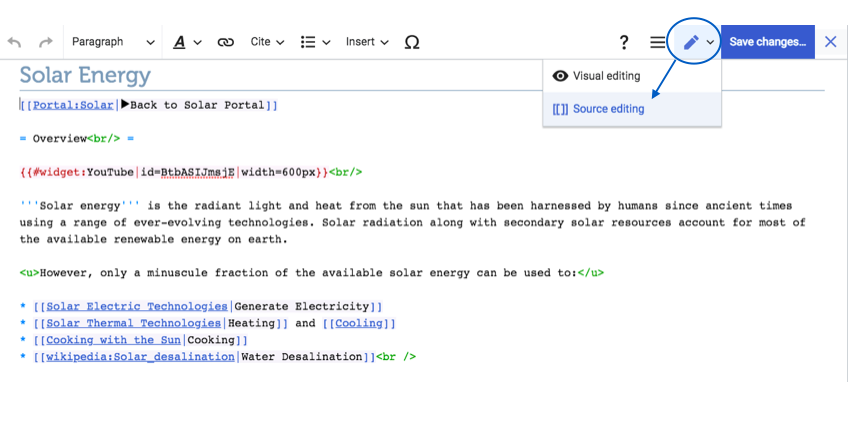The width and height of the screenshot is (848, 434).
Task: Click the Solar Electric Technologies wikilink
Action: coord(137,307)
